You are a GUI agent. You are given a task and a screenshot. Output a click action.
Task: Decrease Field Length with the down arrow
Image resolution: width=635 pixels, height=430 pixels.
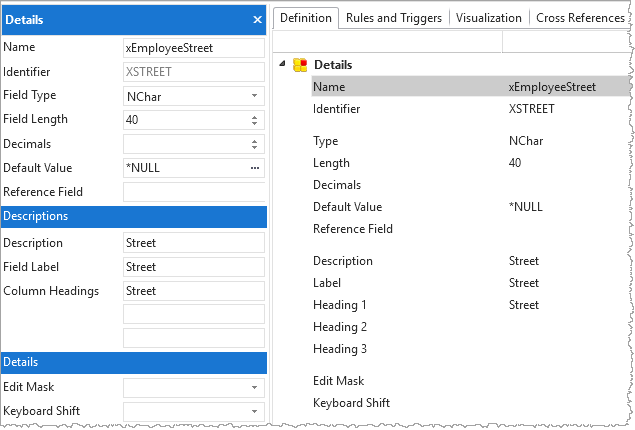[255, 124]
